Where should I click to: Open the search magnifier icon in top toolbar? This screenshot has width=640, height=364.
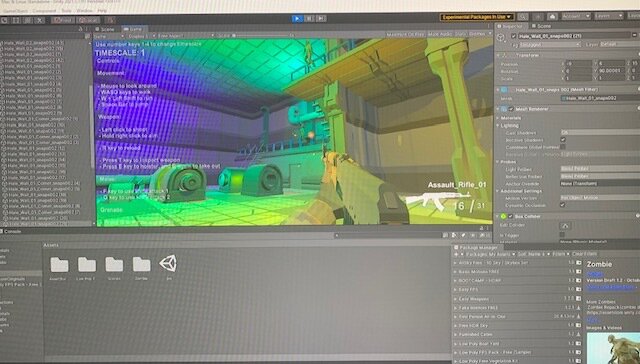click(522, 17)
